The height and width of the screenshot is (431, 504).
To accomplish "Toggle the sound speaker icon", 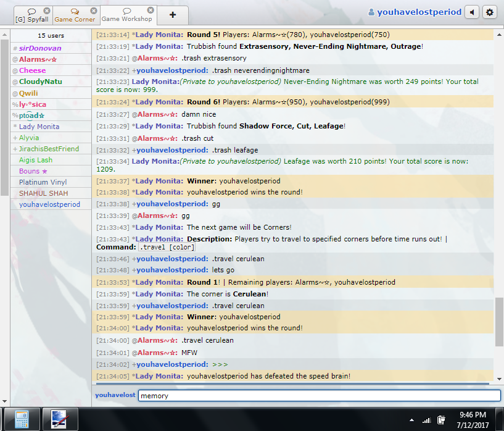I will coord(472,12).
